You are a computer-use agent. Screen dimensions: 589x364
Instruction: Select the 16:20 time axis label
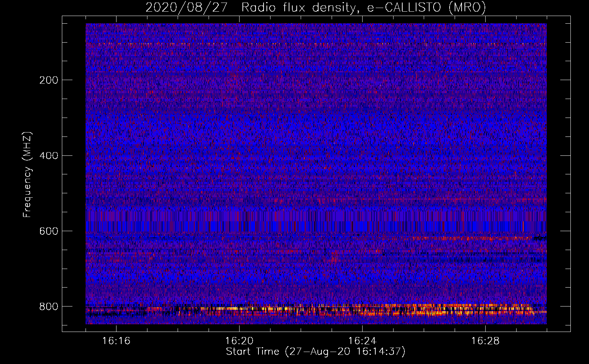pyautogui.click(x=239, y=341)
